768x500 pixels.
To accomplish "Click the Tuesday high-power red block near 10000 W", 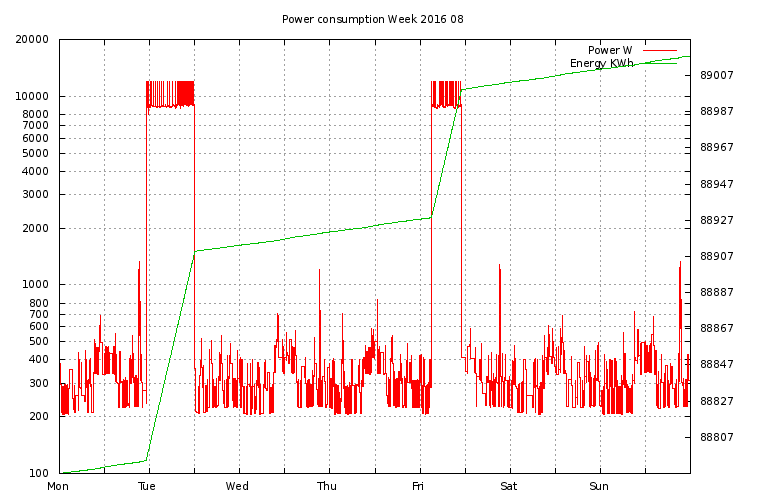I will tap(170, 94).
